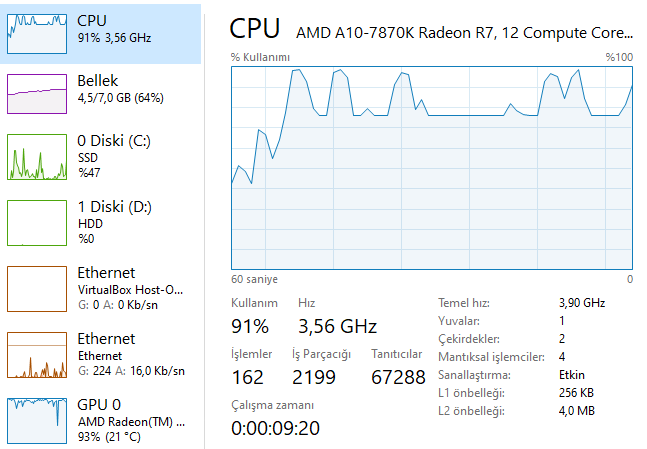This screenshot has width=647, height=449.
Task: Click the İş Parçacığı 2199 count
Action: coord(314,377)
